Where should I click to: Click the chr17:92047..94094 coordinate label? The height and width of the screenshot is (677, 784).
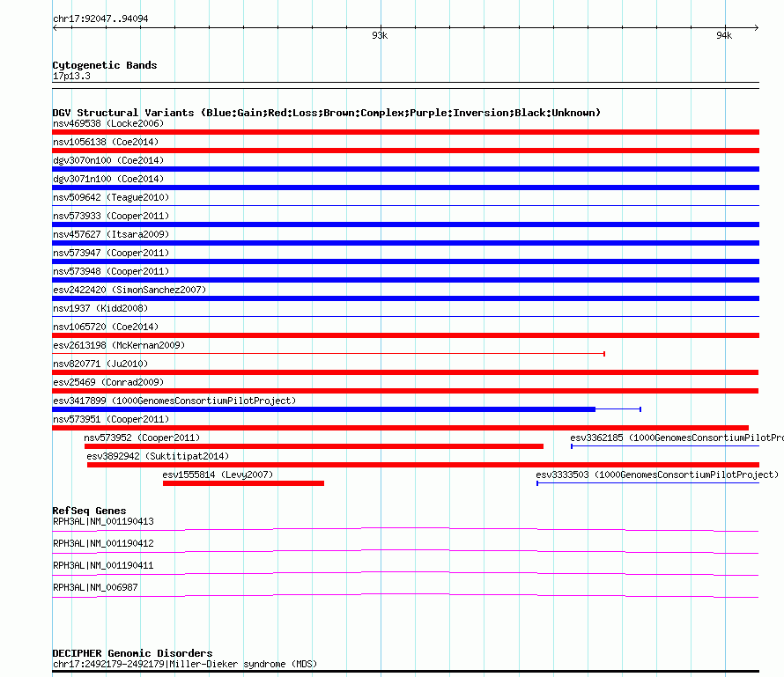point(100,18)
